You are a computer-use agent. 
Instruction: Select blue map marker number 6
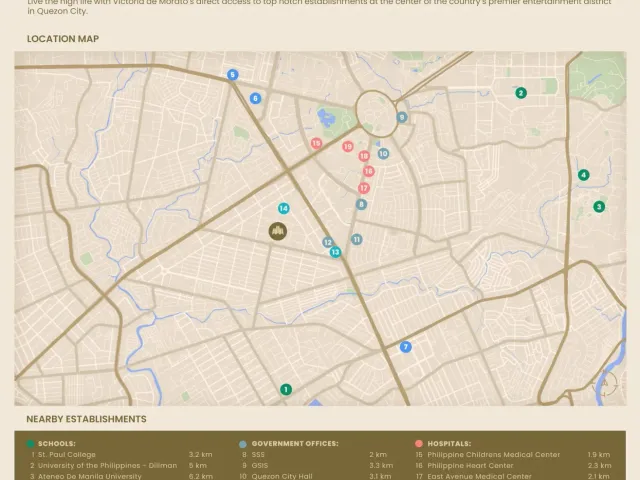[x=255, y=98]
